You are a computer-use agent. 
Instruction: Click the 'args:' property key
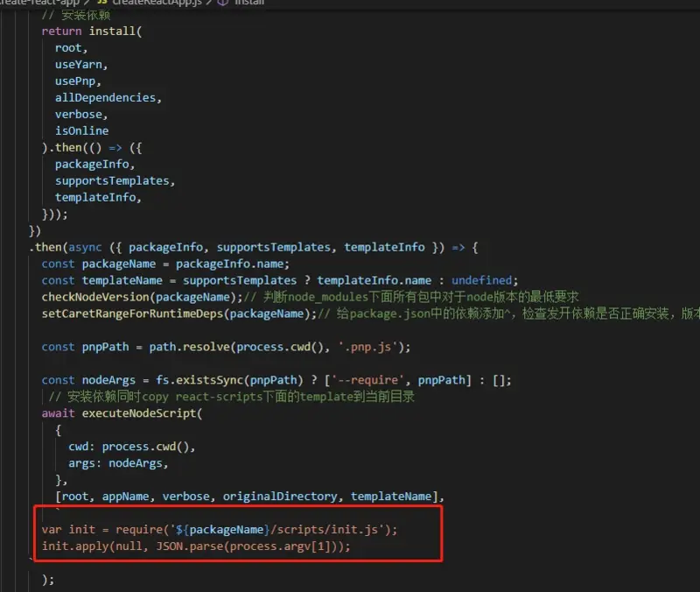[85, 463]
